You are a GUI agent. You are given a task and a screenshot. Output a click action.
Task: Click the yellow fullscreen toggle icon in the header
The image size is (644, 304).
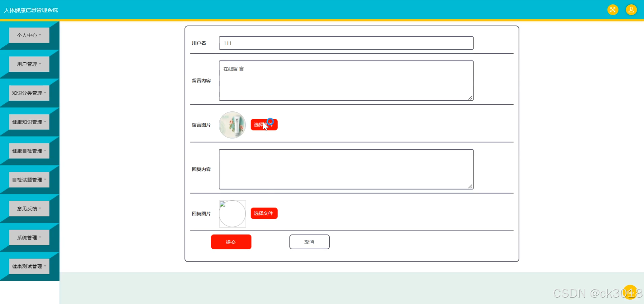tap(613, 10)
